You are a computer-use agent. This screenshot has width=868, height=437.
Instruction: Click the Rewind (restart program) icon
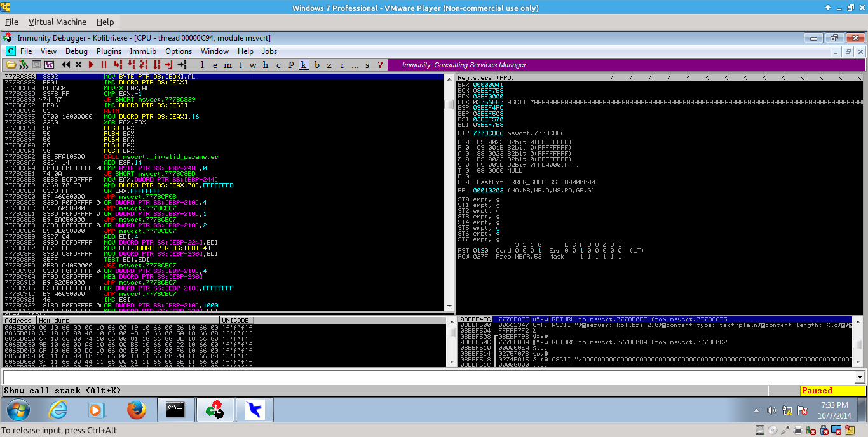point(66,65)
